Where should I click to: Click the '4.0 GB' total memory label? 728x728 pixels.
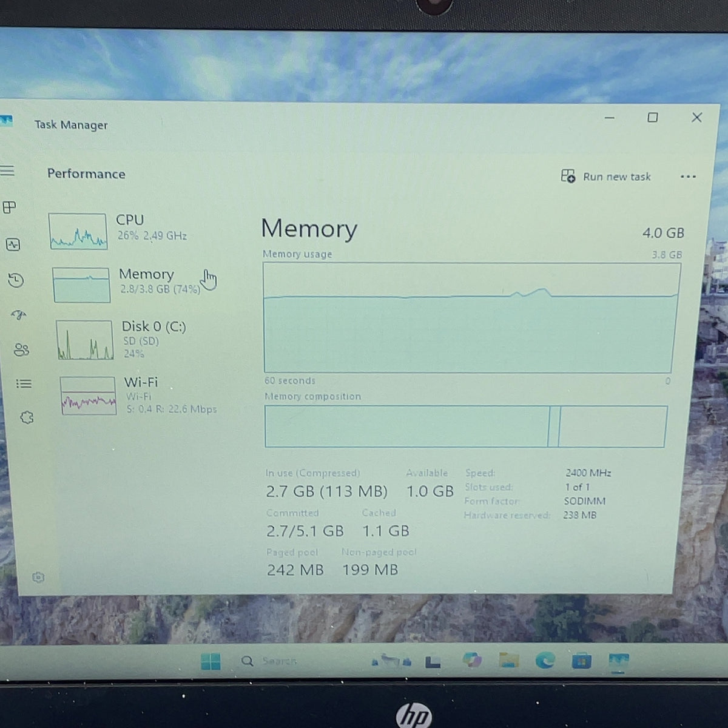pos(663,233)
